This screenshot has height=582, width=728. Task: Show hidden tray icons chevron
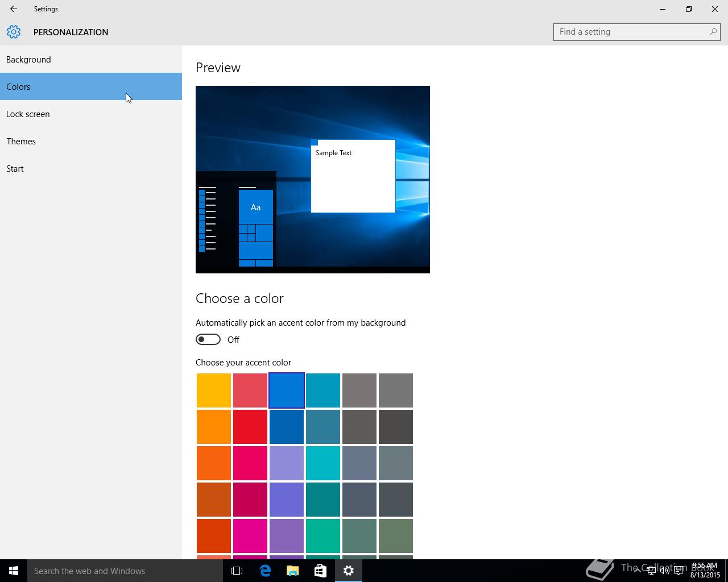click(x=637, y=571)
